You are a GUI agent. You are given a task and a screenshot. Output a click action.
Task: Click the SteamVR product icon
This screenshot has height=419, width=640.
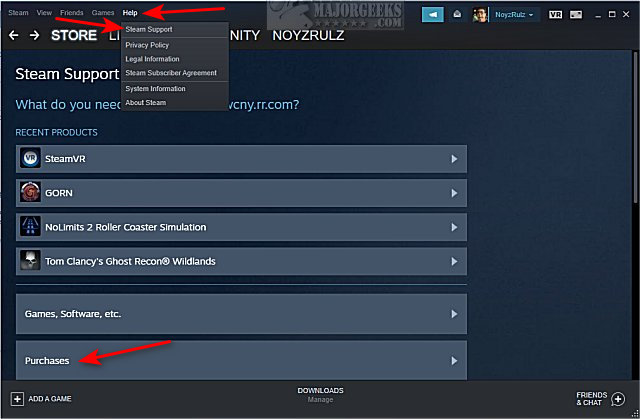coord(30,158)
